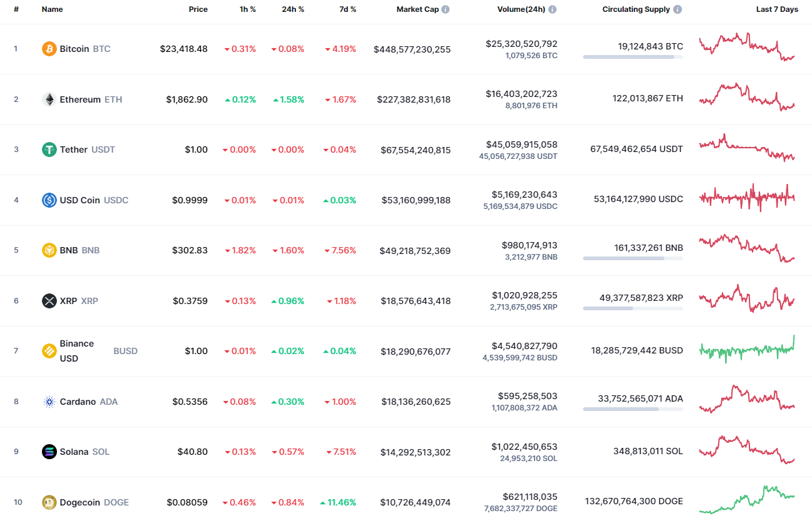Click the USD Coin logo icon
The image size is (812, 523).
click(x=48, y=200)
